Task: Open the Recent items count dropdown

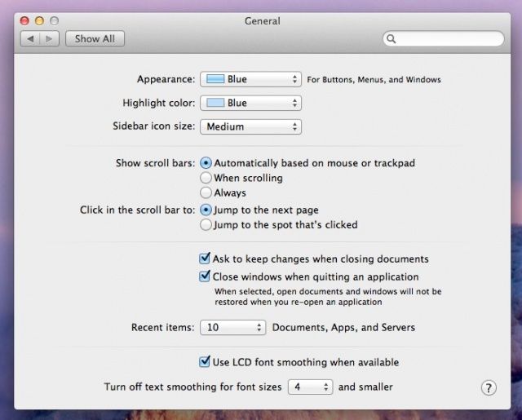Action: pos(233,328)
